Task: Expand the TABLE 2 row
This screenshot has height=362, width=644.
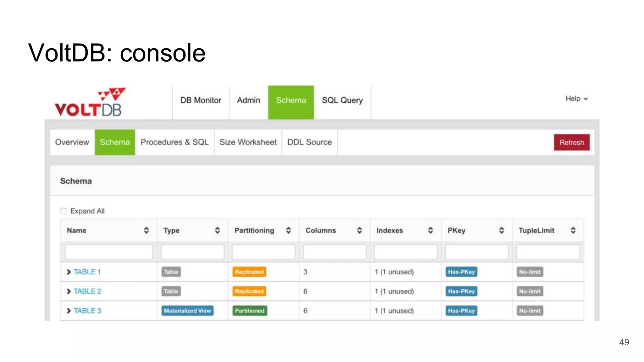Action: pos(69,291)
